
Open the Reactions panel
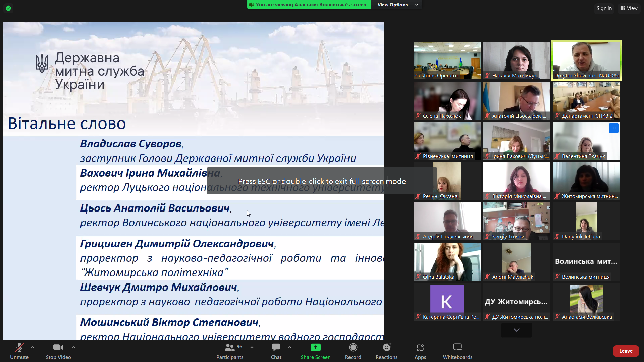[386, 351]
